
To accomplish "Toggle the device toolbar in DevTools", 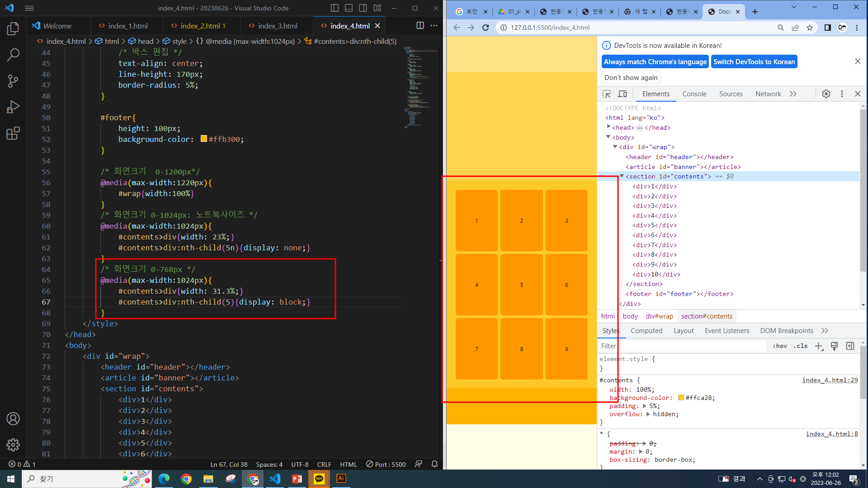I will (x=623, y=94).
